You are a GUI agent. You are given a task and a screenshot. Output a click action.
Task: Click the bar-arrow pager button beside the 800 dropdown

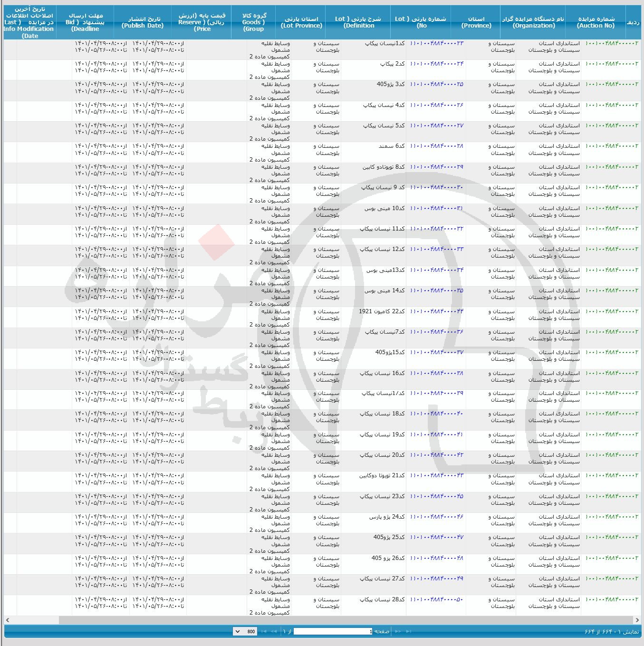tap(263, 631)
